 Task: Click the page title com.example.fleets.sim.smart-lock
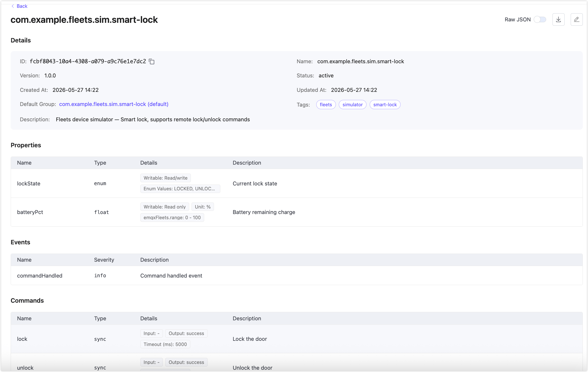(84, 20)
